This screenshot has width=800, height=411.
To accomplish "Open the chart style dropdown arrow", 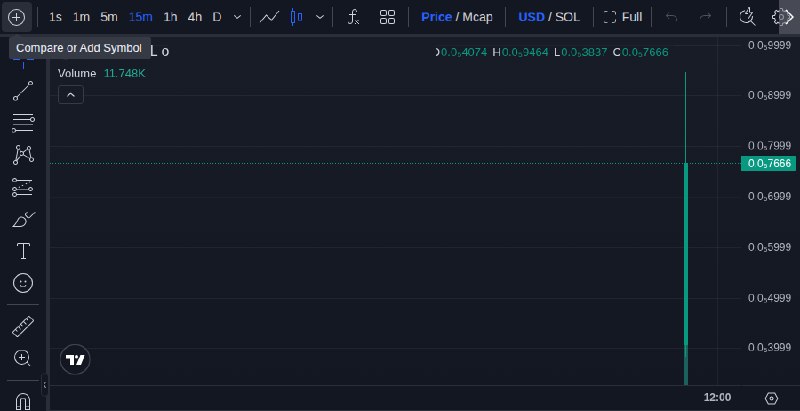I will [320, 17].
